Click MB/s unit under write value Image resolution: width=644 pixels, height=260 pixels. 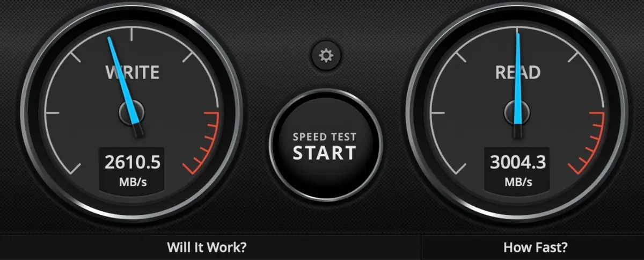131,182
